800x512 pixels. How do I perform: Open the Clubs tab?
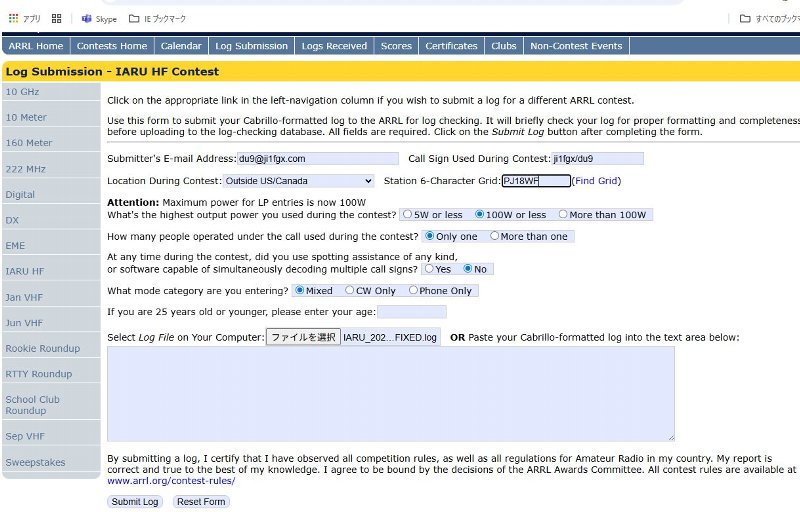point(504,46)
